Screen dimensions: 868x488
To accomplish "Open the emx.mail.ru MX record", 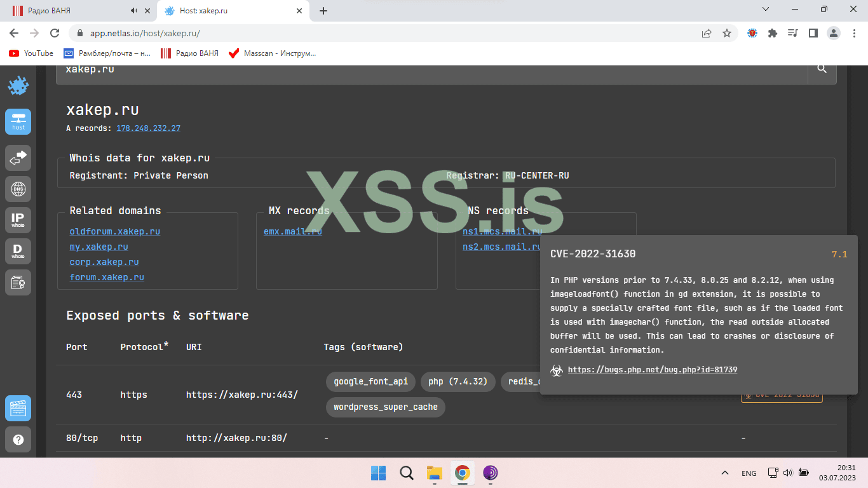I will click(293, 231).
